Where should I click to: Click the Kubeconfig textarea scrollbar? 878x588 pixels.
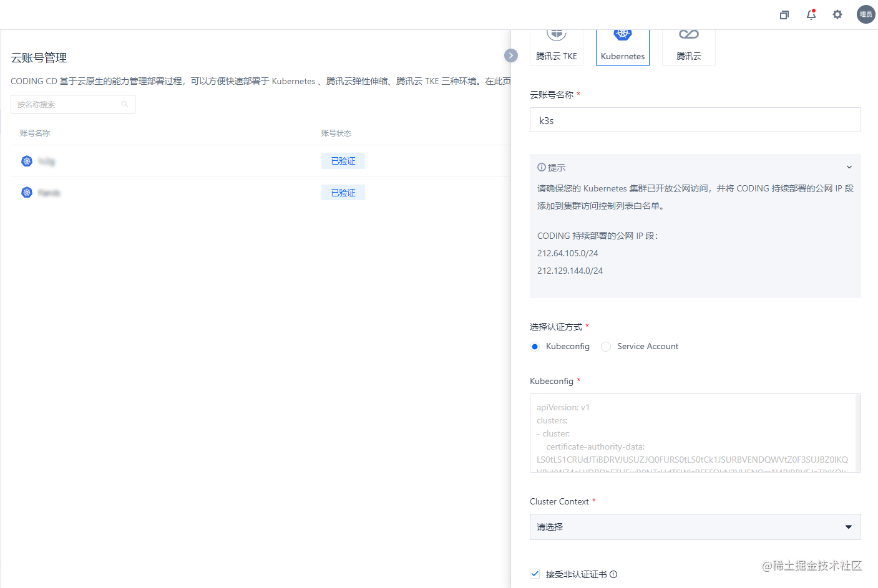(x=858, y=433)
